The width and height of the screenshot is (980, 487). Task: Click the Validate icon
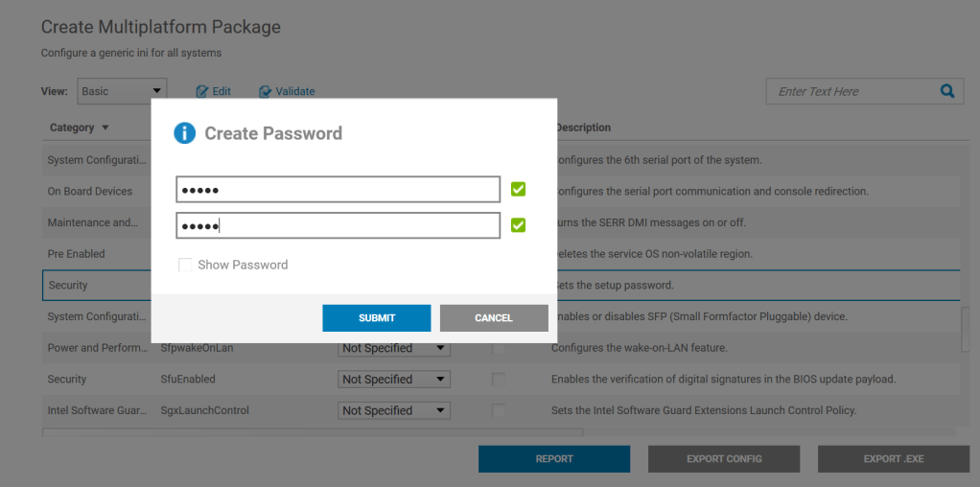266,92
